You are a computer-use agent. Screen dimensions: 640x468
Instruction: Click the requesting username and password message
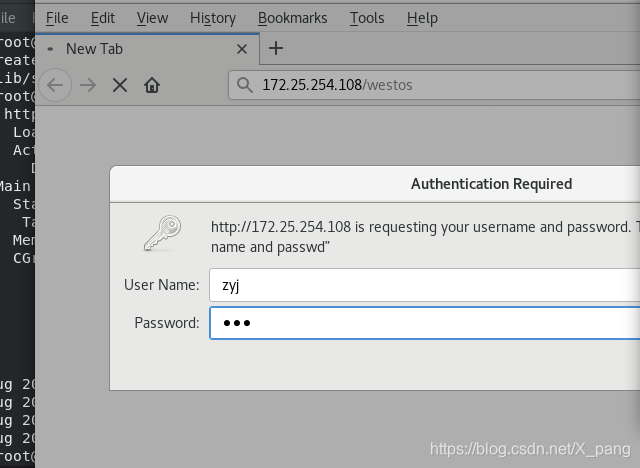point(424,237)
